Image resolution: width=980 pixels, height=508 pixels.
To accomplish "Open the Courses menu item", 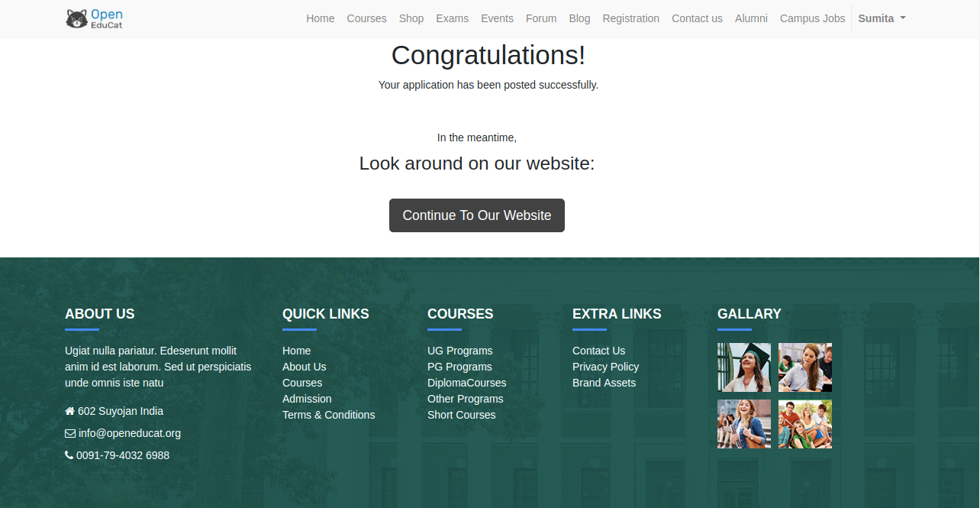I will tap(366, 18).
